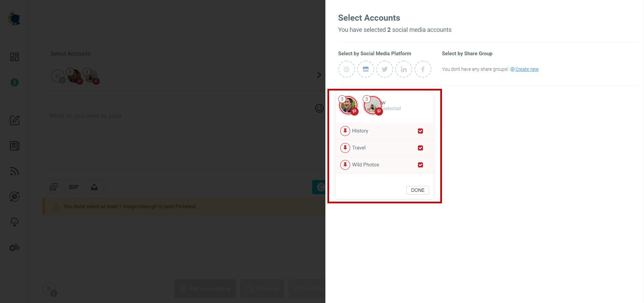Image resolution: width=644 pixels, height=303 pixels.
Task: Uncheck the History board checkbox
Action: [420, 131]
